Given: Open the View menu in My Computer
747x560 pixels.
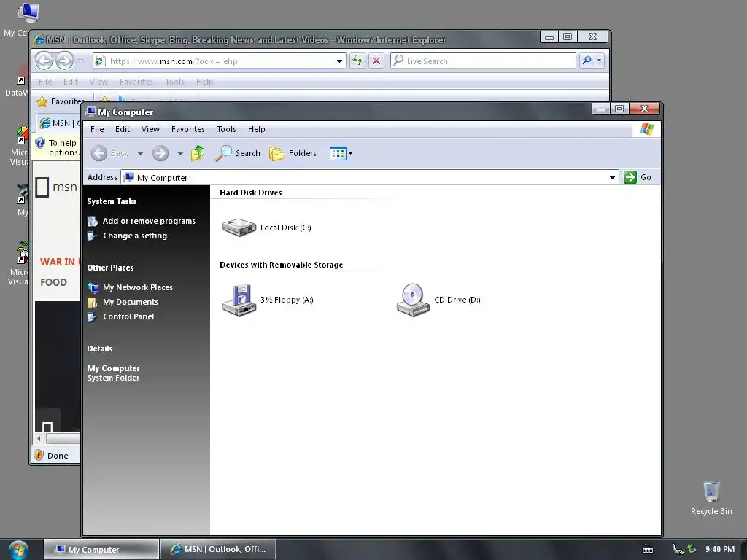Looking at the screenshot, I should click(x=150, y=129).
